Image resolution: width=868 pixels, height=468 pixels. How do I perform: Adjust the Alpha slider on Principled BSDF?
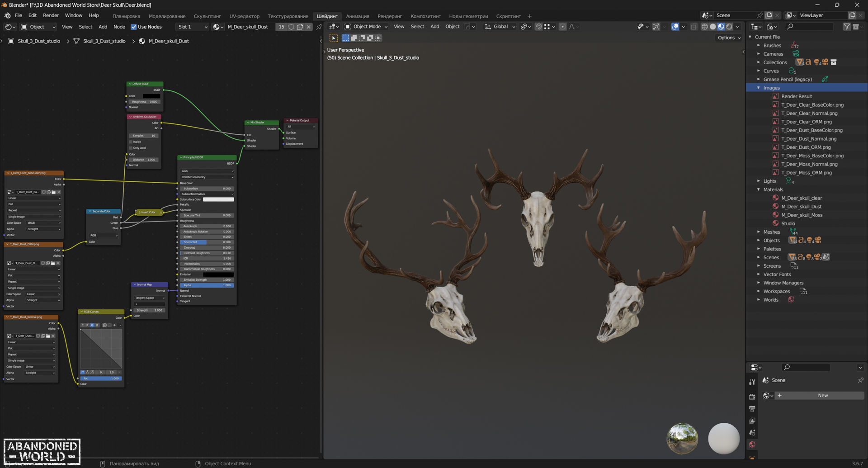pyautogui.click(x=207, y=285)
